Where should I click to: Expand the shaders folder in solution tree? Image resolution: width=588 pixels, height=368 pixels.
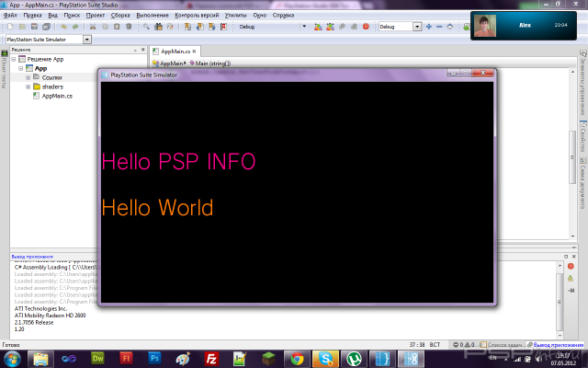pos(28,86)
